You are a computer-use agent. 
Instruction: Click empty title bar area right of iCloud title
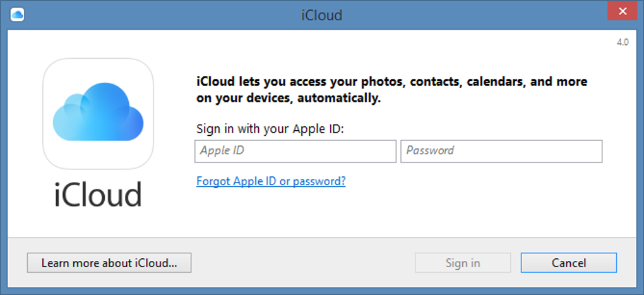coord(474,15)
